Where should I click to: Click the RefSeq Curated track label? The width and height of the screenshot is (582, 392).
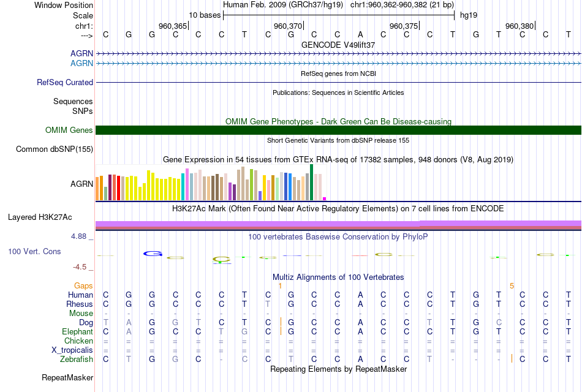pyautogui.click(x=65, y=83)
